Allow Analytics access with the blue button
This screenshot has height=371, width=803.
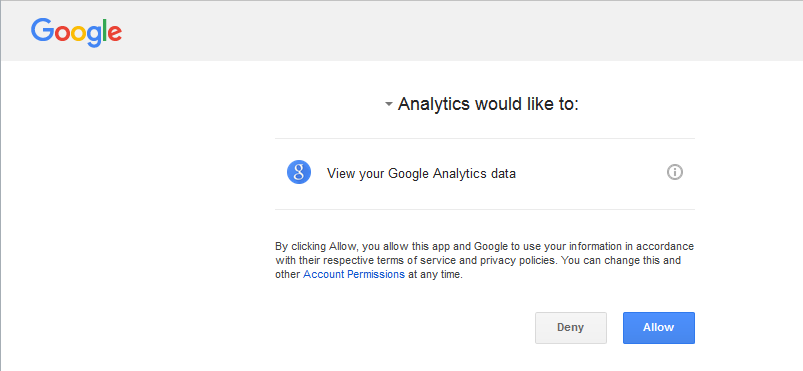(x=659, y=327)
